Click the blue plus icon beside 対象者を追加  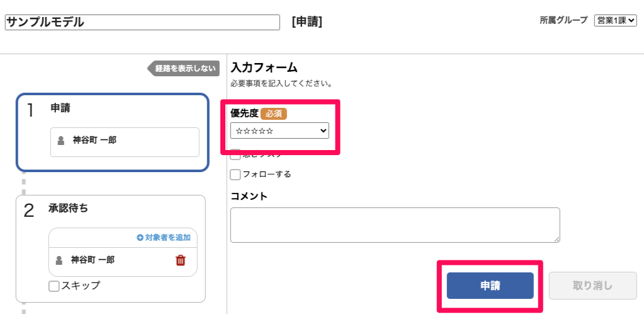[x=140, y=238]
